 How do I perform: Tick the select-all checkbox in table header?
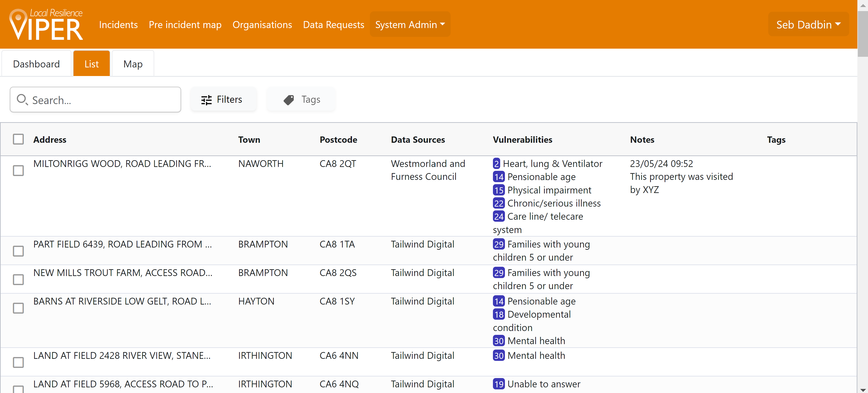pos(18,139)
